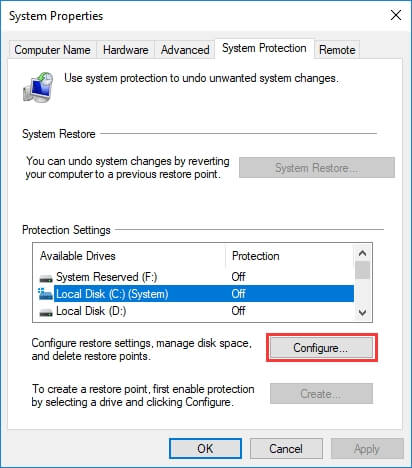The image size is (412, 468).
Task: Select the Local Disk (D:) row
Action: tap(196, 311)
